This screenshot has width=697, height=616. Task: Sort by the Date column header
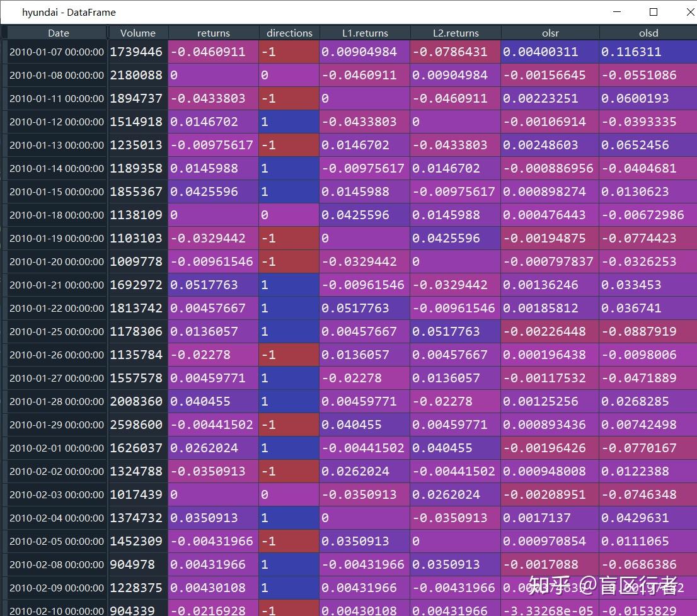pyautogui.click(x=58, y=33)
